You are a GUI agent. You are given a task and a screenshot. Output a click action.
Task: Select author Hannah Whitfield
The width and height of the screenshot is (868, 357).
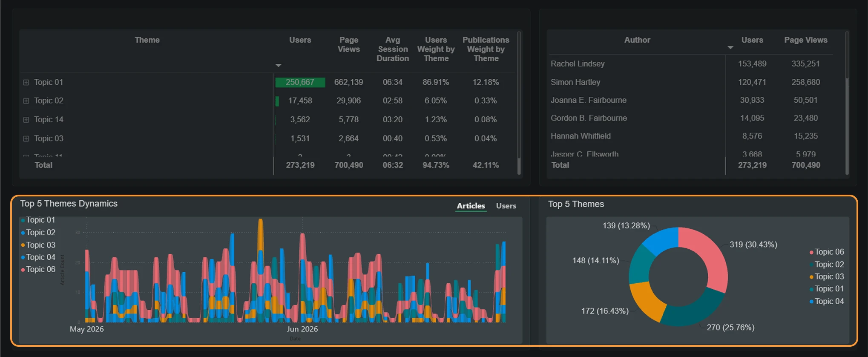581,136
